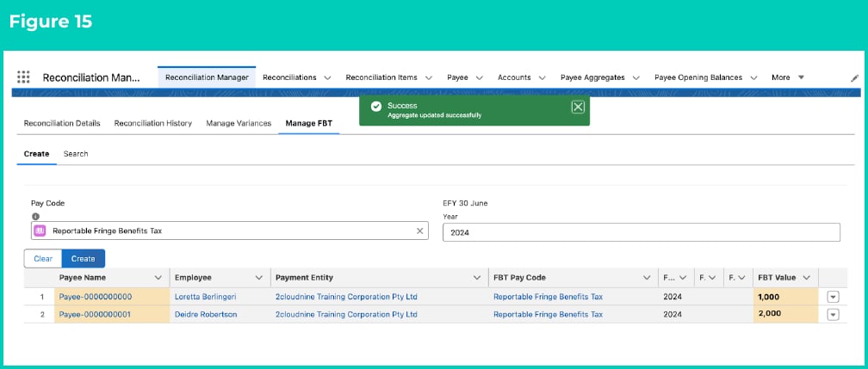Open Employee column menu chevron

coord(258,278)
